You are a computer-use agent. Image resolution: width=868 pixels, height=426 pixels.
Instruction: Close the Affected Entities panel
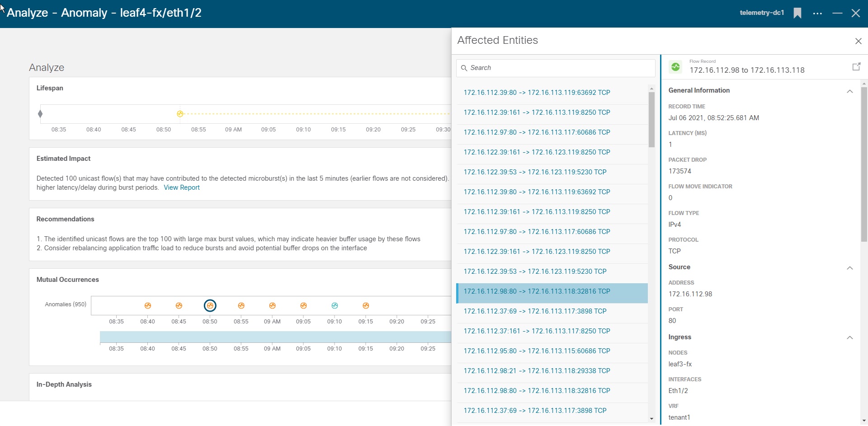[859, 41]
